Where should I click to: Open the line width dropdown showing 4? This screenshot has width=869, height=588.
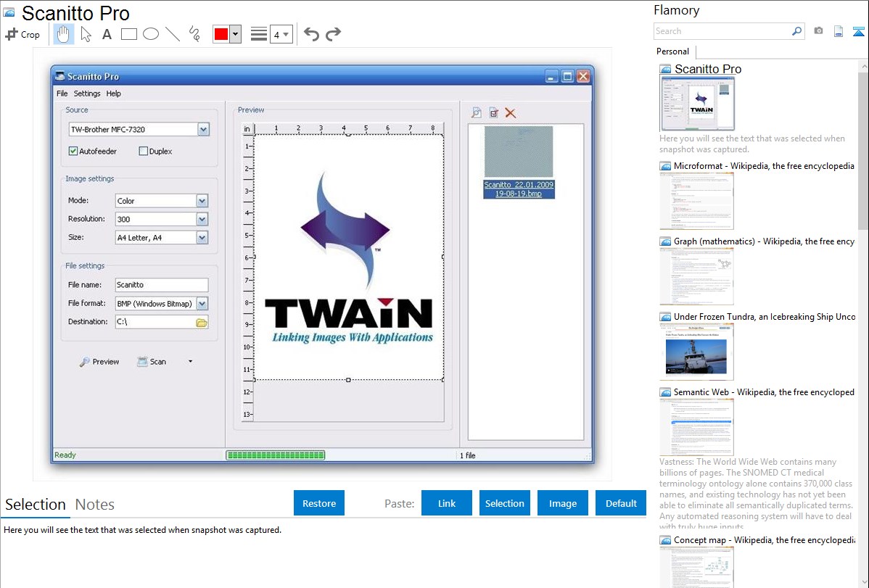281,34
